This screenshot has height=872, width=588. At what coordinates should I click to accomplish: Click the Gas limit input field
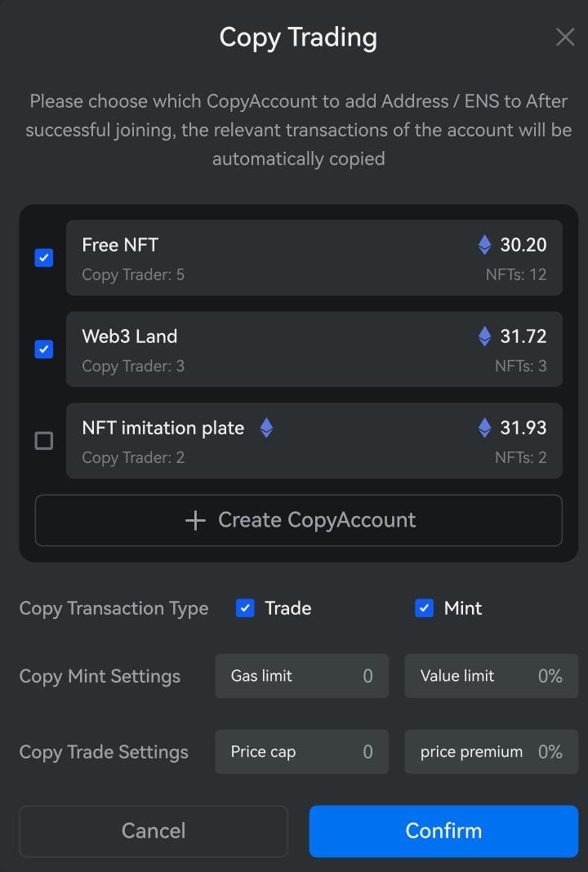click(x=301, y=676)
